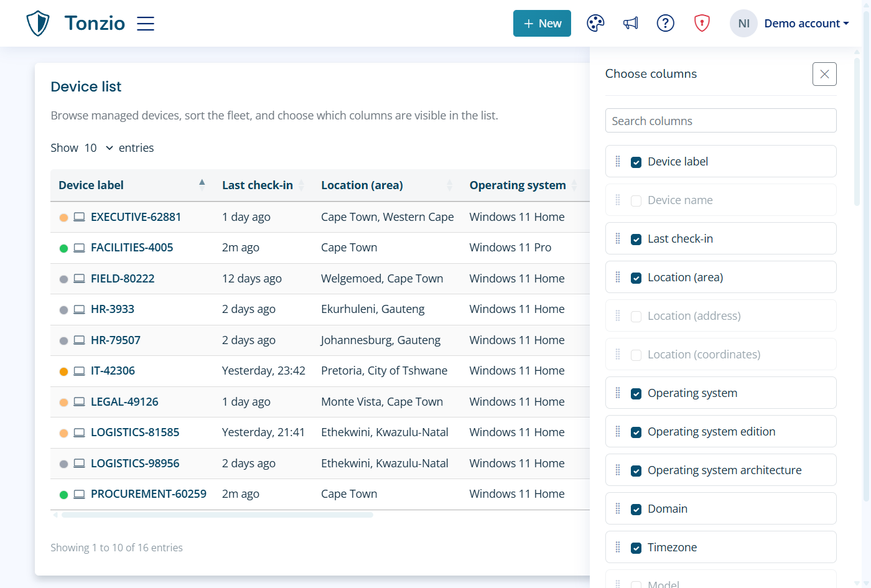Image resolution: width=871 pixels, height=588 pixels.
Task: Click green status dot for FACILITIES-4005
Action: point(63,248)
